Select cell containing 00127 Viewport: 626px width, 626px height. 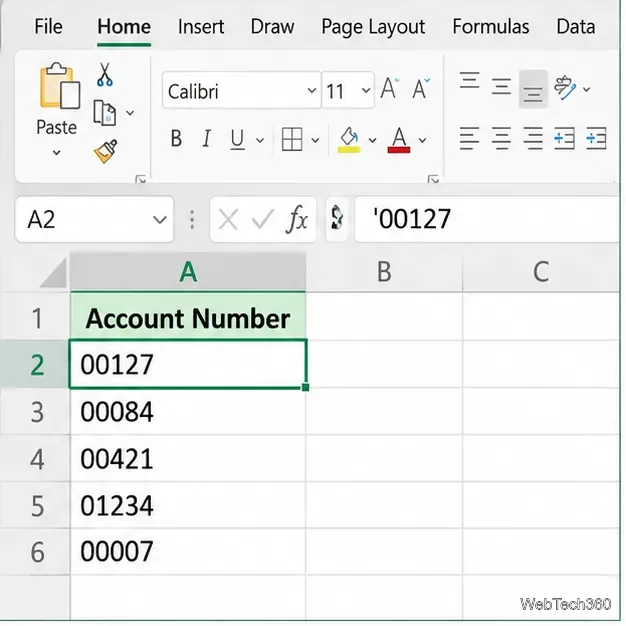pos(188,364)
